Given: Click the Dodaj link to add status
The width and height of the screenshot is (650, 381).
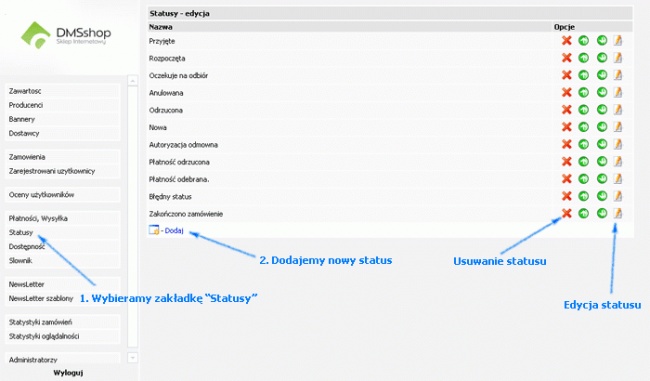Looking at the screenshot, I should coord(174,231).
